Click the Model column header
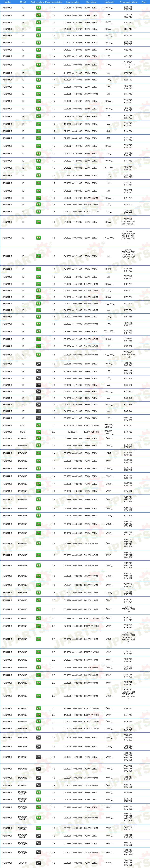 [23, 2]
